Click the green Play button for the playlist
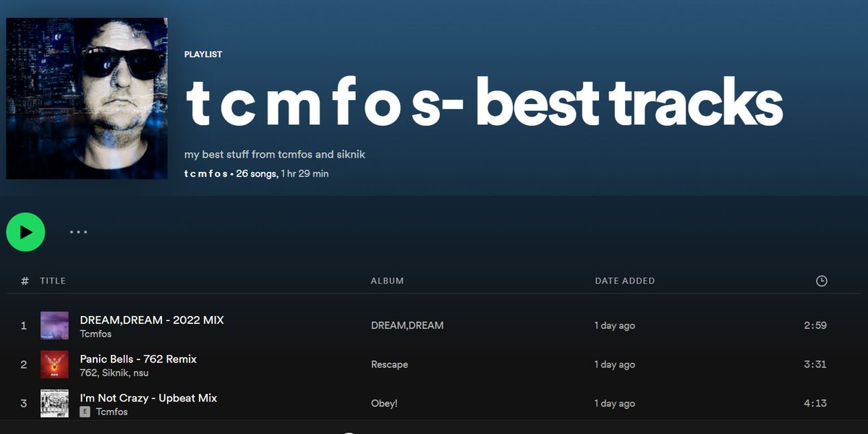 point(25,231)
